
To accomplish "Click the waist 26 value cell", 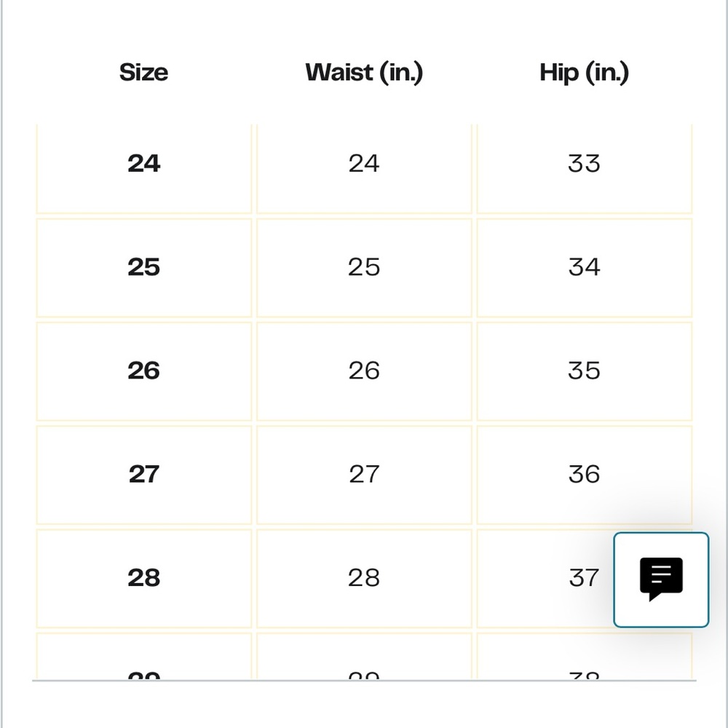I will tap(364, 371).
